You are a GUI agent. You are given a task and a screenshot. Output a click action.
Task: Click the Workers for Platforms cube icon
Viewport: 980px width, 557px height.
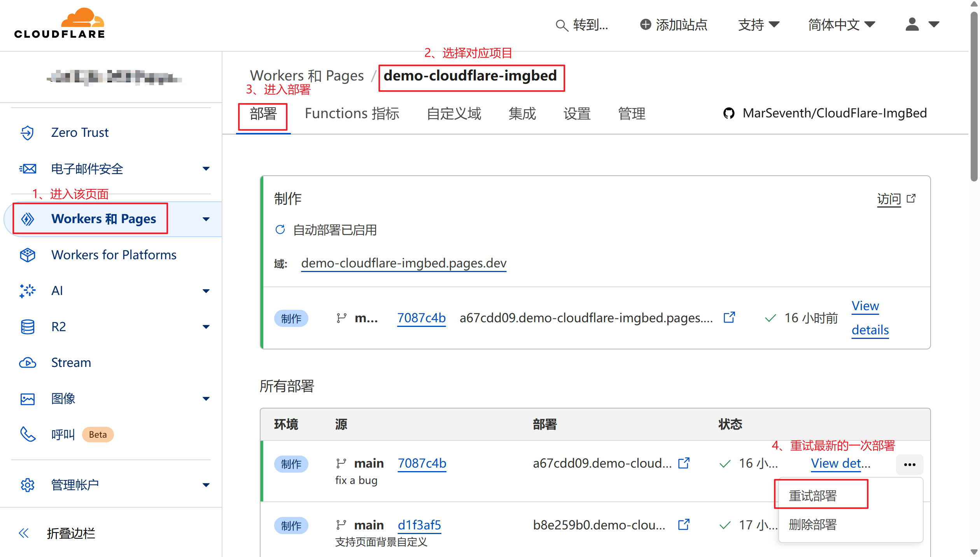27,255
